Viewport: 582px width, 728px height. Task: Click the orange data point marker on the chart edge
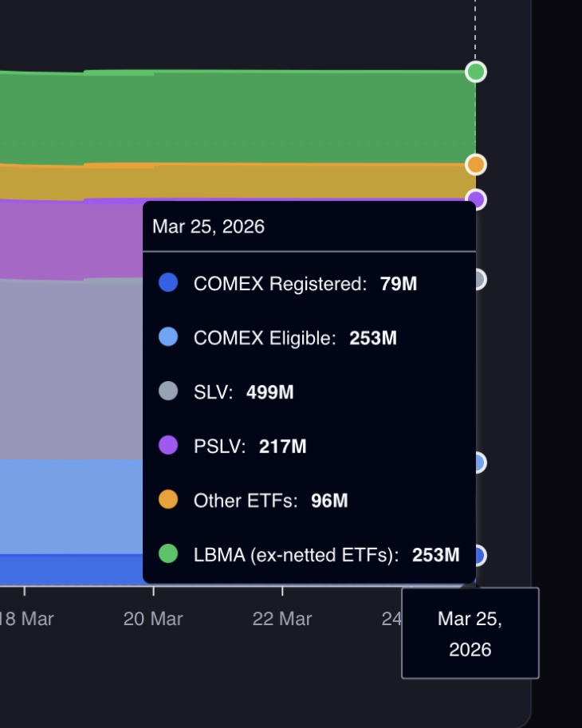[x=476, y=165]
